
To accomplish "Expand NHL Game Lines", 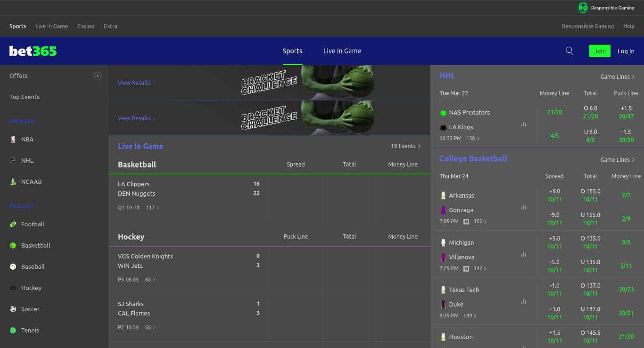I will [618, 76].
